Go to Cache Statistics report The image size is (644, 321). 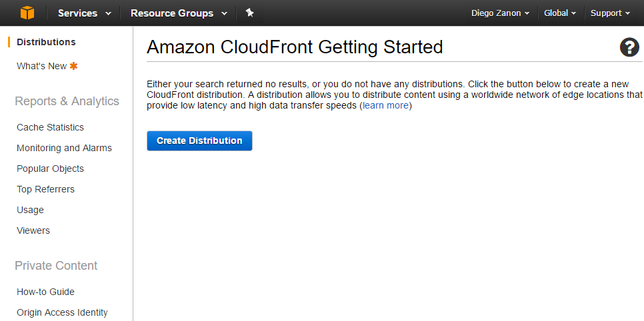(x=50, y=127)
